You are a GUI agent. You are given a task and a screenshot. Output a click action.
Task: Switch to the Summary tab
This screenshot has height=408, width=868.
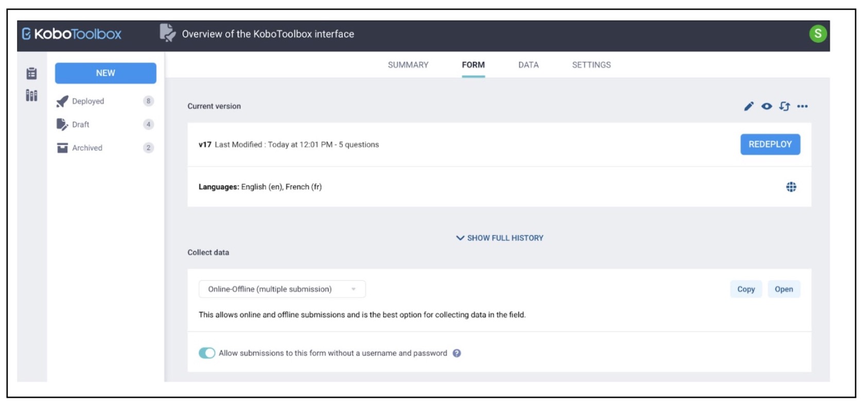pos(408,65)
